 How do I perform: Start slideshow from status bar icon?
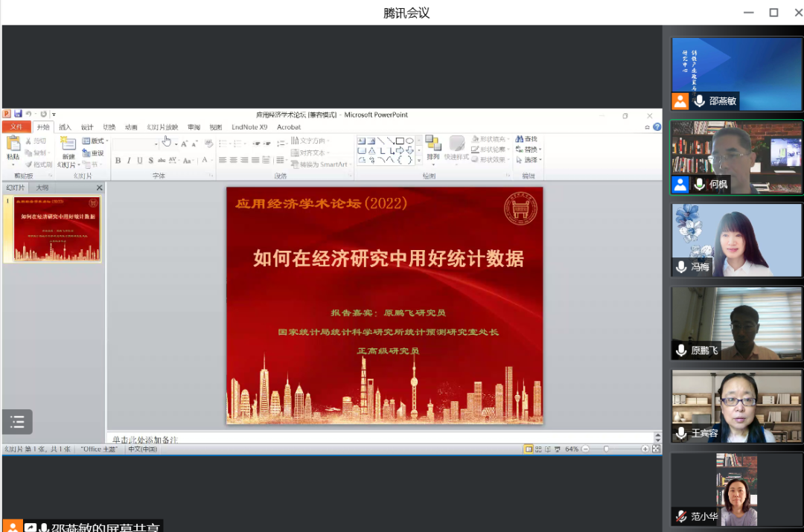558,449
